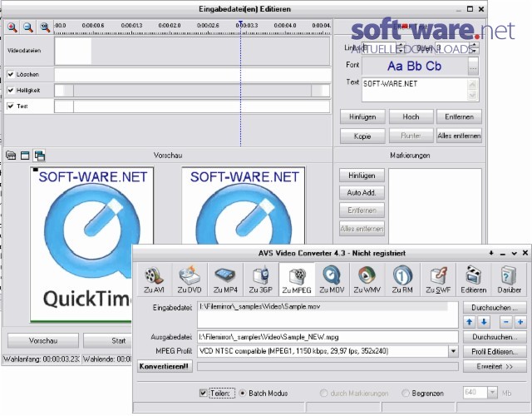Viewport: 532px width, 416px height.
Task: Select the Zu WMV format icon
Action: click(367, 280)
